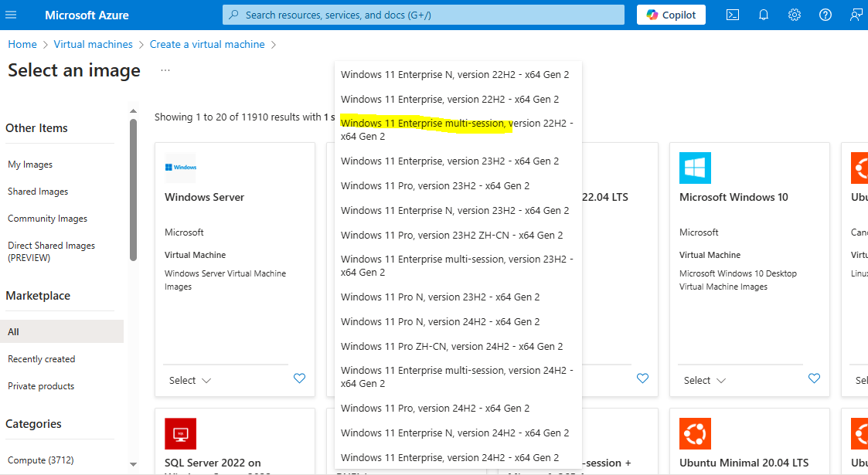Choose Windows 11 Enterprise multi-session, version 23H2
This screenshot has width=868, height=475.
click(x=458, y=266)
